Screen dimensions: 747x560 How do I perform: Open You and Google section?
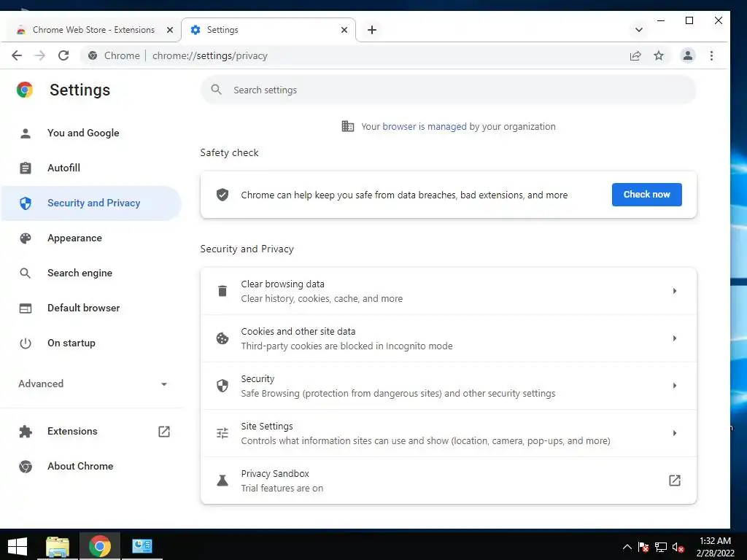(91, 133)
